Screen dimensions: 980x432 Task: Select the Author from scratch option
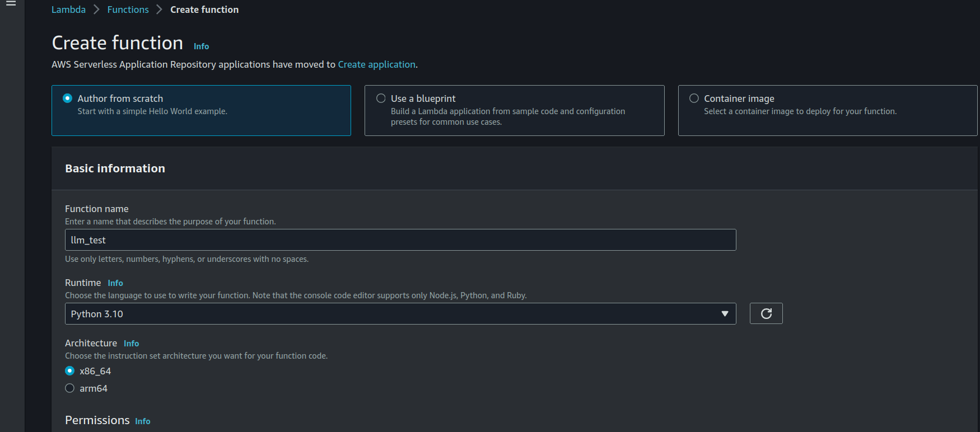[68, 98]
